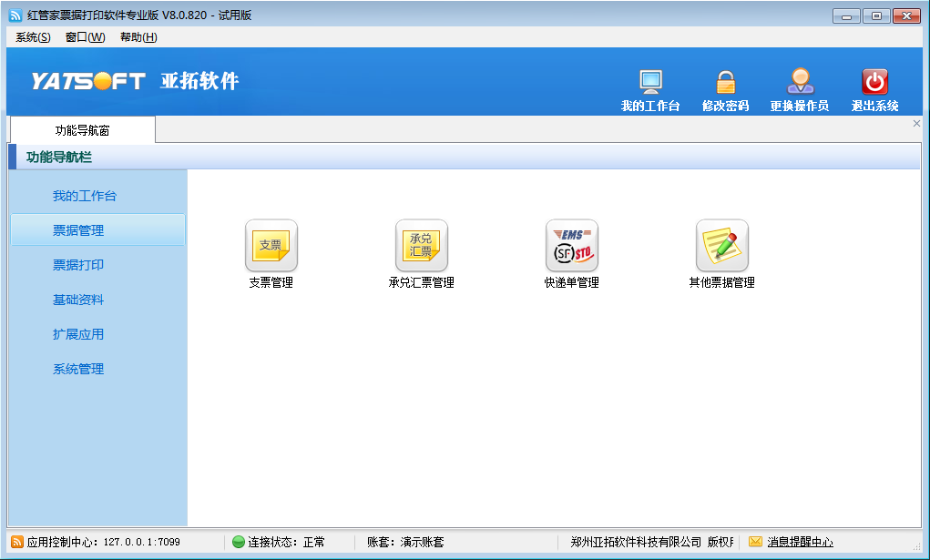930x560 pixels.
Task: Select 扩展应用 in the navigation sidebar
Action: pos(79,332)
